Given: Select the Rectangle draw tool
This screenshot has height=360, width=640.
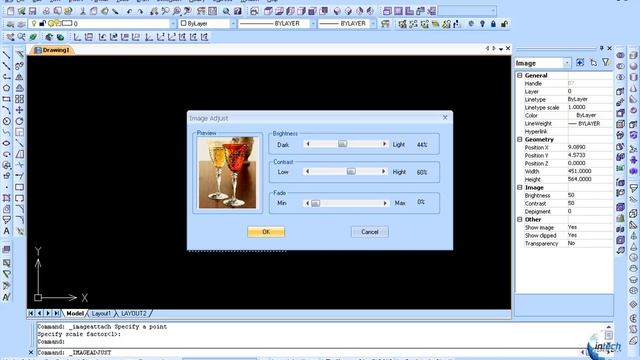Looking at the screenshot, I should (6, 99).
